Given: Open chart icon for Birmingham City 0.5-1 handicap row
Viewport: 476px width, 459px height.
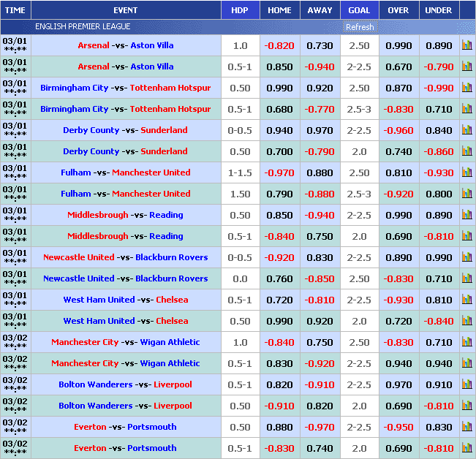Looking at the screenshot, I should [x=467, y=109].
